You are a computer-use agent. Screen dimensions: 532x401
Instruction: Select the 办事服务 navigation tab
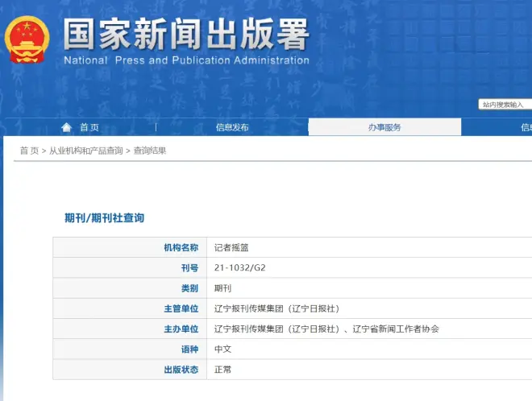pos(384,127)
